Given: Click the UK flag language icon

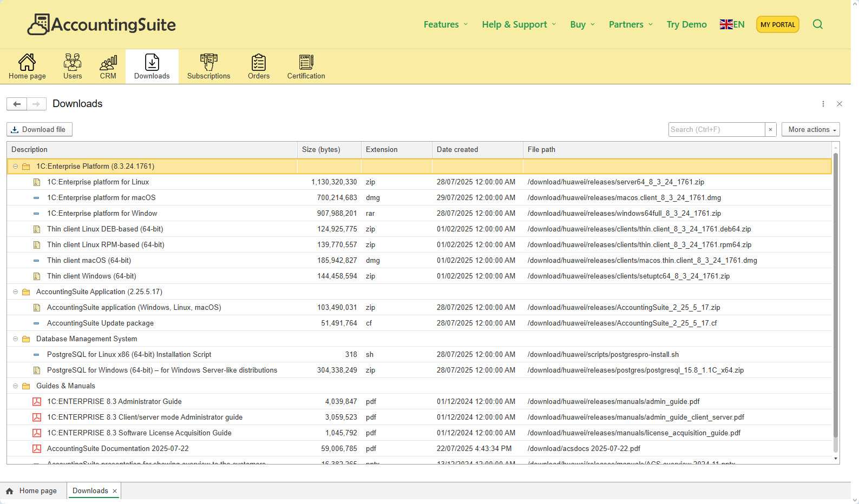Looking at the screenshot, I should tap(726, 24).
